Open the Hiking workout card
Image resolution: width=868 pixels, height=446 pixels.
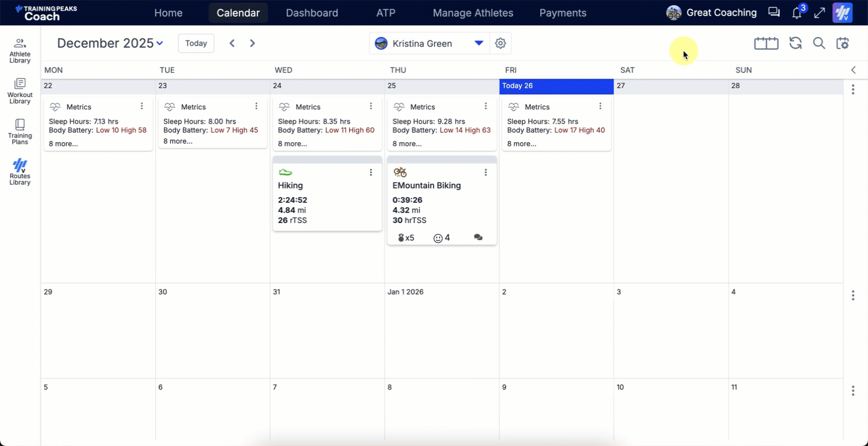coord(327,196)
